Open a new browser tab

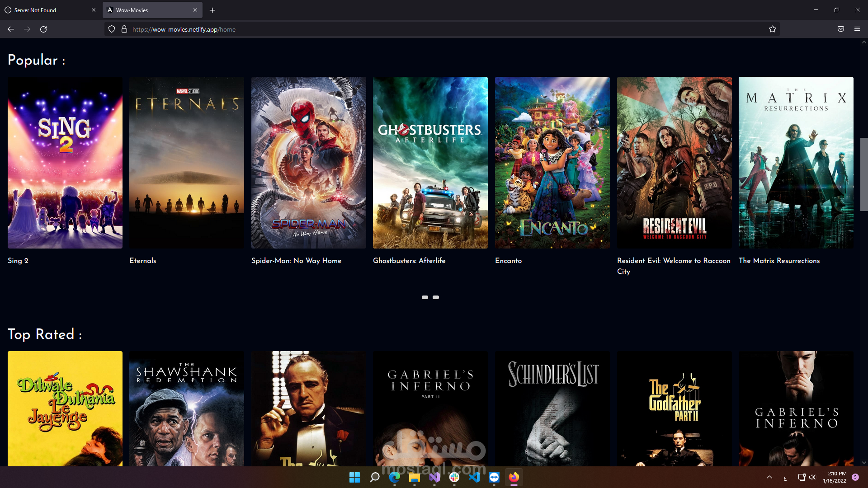click(212, 10)
